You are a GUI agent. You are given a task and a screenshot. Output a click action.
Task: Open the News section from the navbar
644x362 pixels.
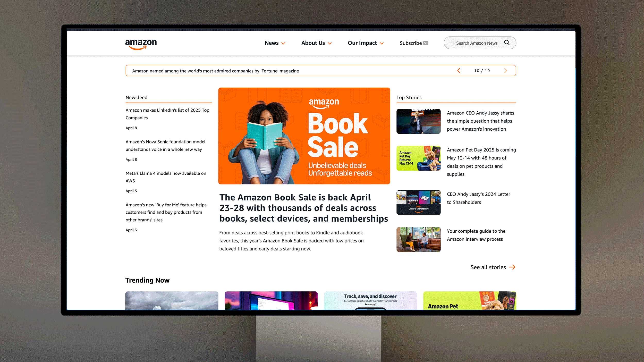pos(272,43)
